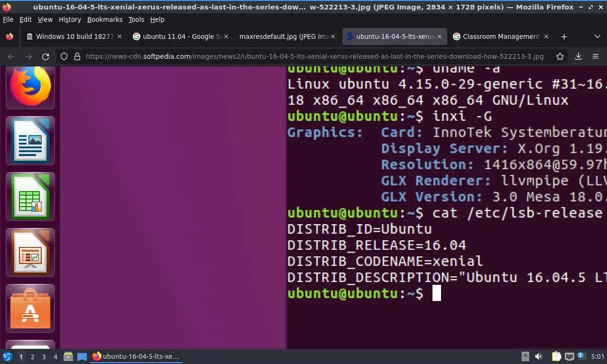Expand the list all tabs dropdown
607x364 pixels.
coord(597,36)
